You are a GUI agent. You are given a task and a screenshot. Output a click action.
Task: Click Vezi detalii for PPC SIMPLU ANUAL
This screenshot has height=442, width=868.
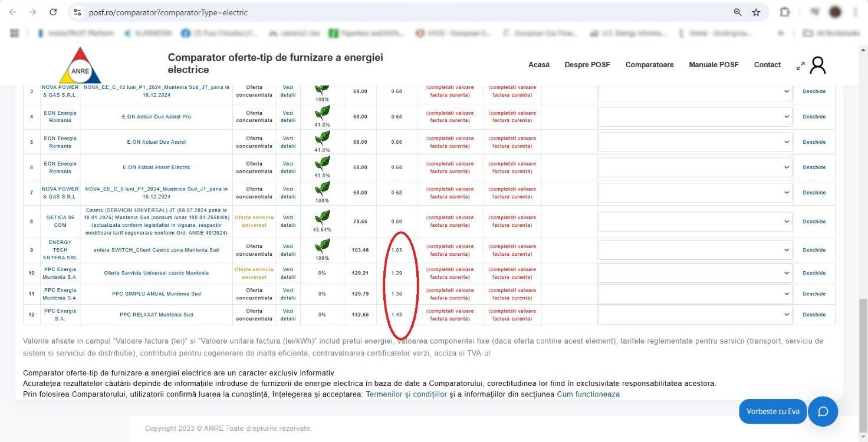[x=288, y=293]
